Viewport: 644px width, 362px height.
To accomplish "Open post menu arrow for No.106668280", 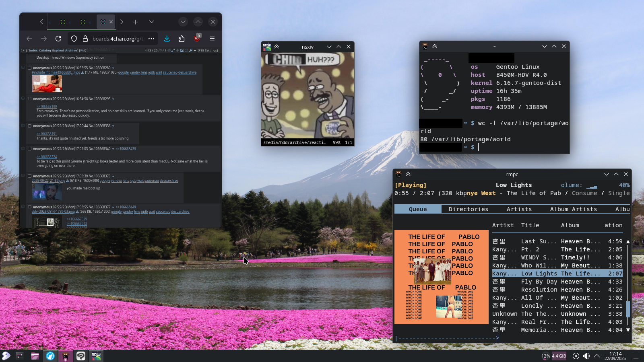I will click(x=113, y=68).
